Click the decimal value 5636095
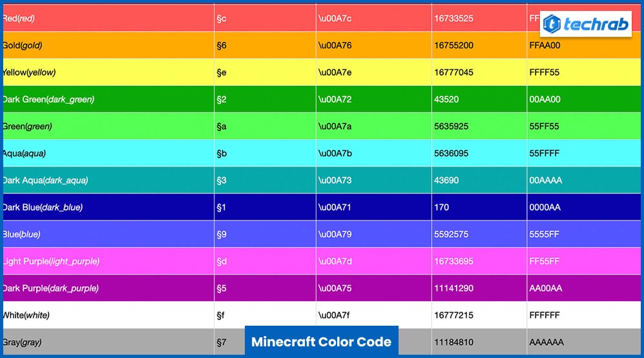The height and width of the screenshot is (358, 644). tap(451, 154)
